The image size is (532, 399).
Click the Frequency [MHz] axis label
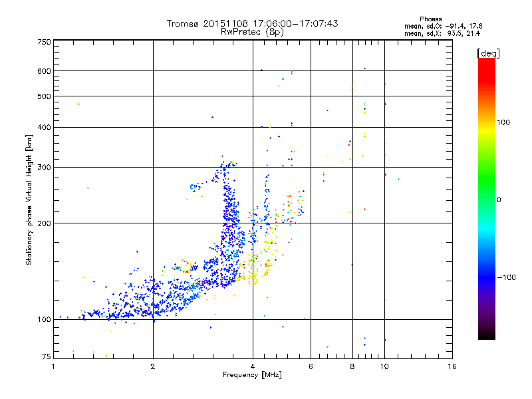pos(252,375)
